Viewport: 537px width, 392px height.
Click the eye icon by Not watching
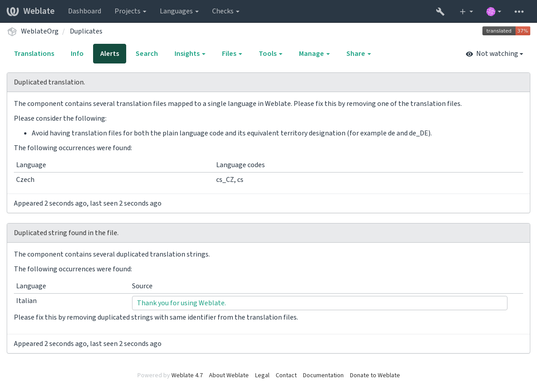point(469,54)
